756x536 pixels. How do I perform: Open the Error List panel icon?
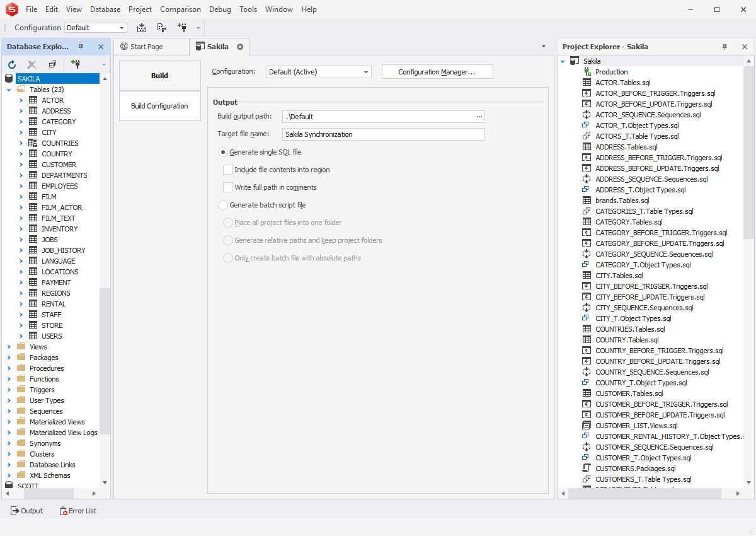coord(63,511)
